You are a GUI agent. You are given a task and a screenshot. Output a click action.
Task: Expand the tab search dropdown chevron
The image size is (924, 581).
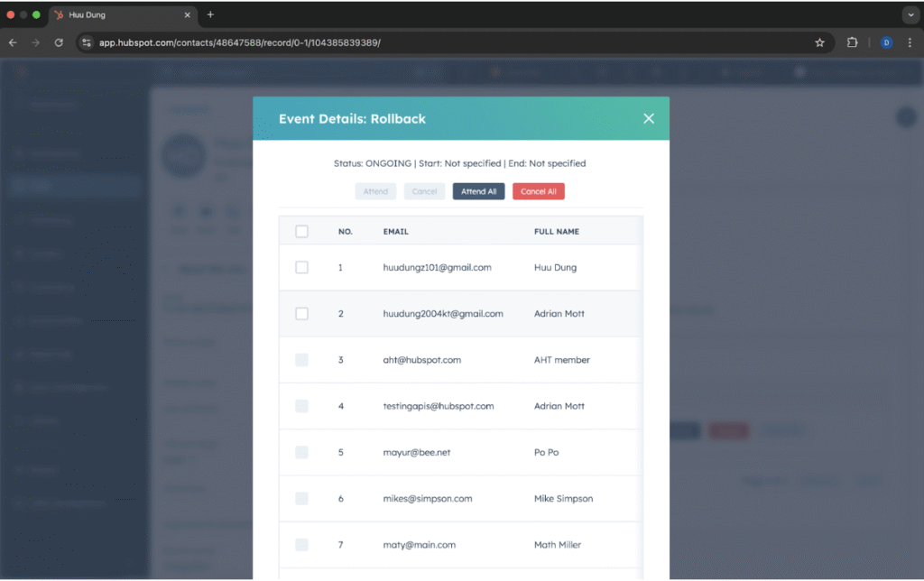(x=909, y=14)
